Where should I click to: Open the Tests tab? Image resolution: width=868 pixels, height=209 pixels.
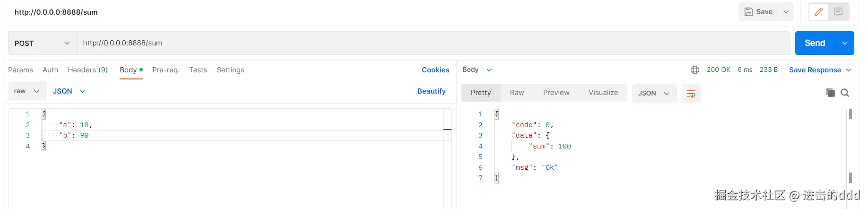[198, 70]
